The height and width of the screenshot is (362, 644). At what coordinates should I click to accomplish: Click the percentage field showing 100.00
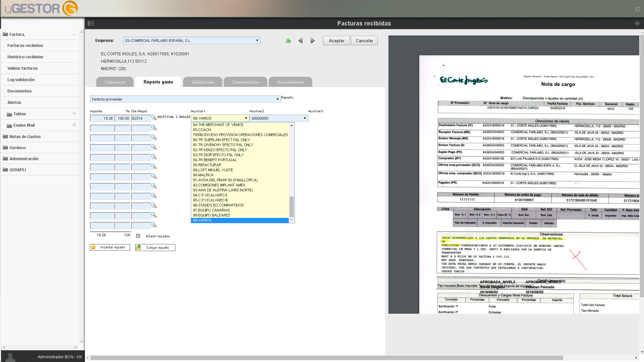pyautogui.click(x=122, y=118)
